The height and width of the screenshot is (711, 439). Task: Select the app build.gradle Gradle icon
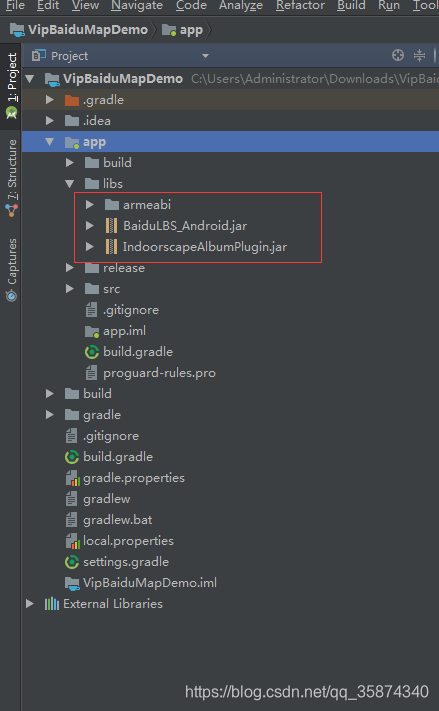click(92, 352)
